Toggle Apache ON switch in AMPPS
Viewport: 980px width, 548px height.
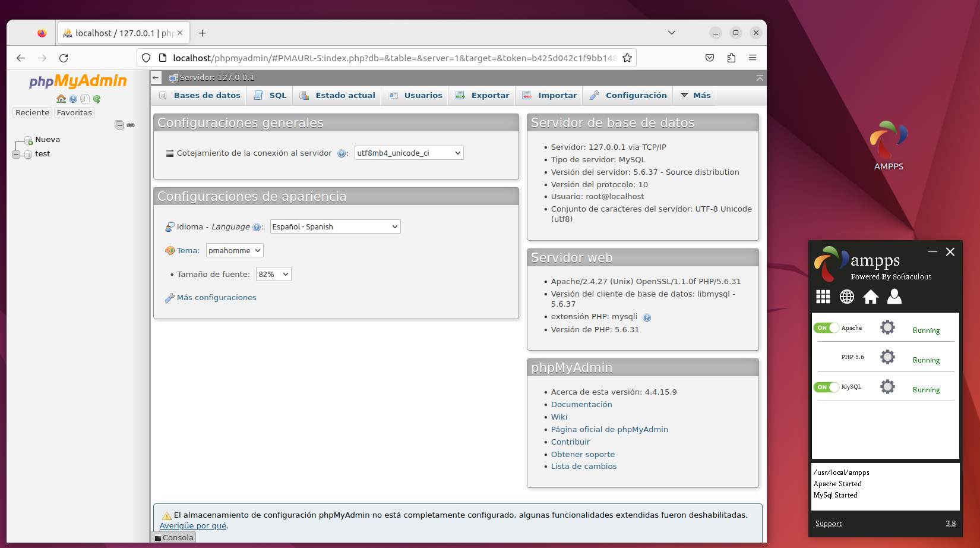pos(826,327)
